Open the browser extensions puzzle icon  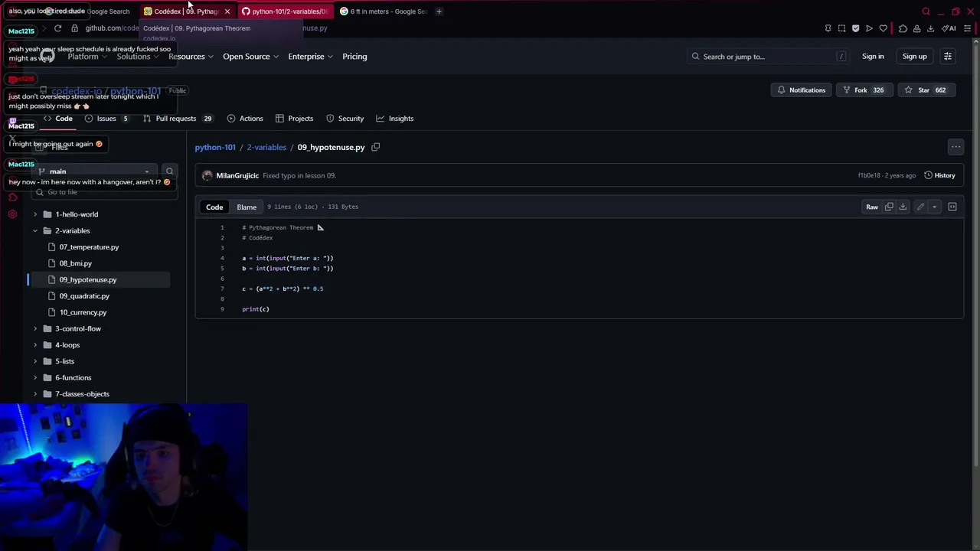click(x=903, y=28)
